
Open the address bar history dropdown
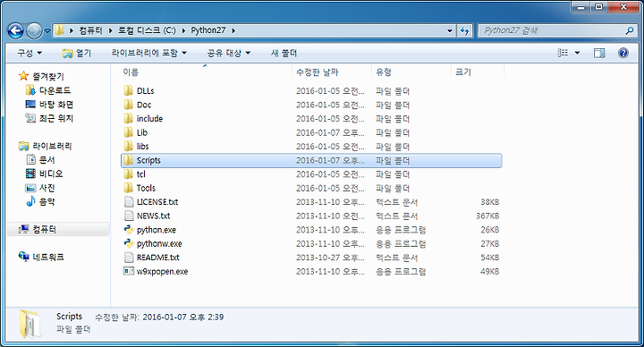[x=450, y=30]
